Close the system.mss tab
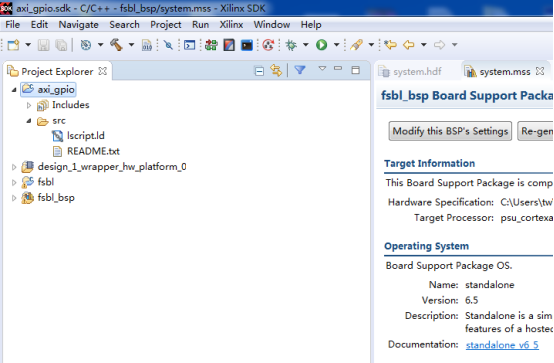Screen dimensions: 554x363 pos(540,71)
